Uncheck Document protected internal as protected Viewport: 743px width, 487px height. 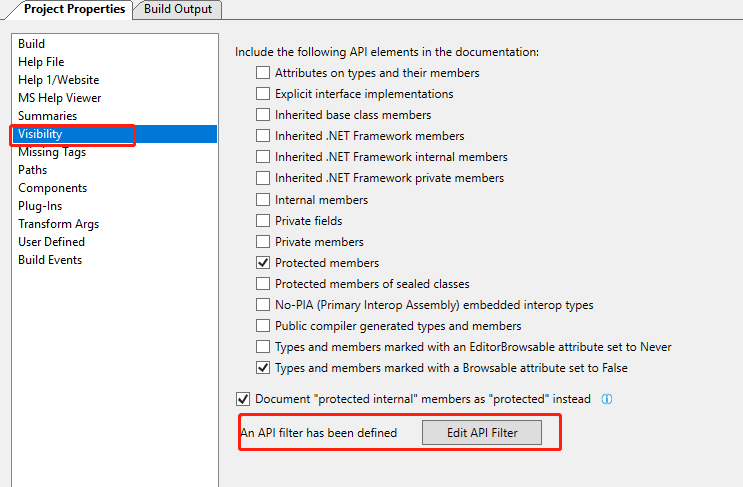point(243,398)
